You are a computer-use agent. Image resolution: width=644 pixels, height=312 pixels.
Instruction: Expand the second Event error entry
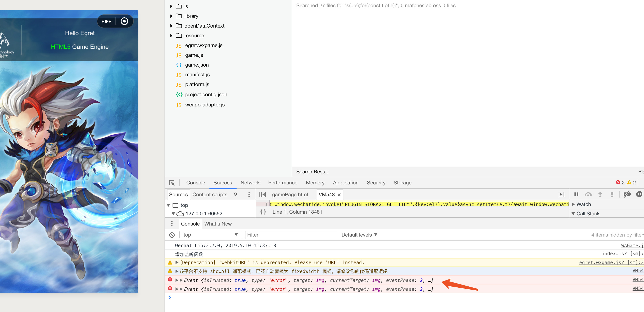click(177, 289)
